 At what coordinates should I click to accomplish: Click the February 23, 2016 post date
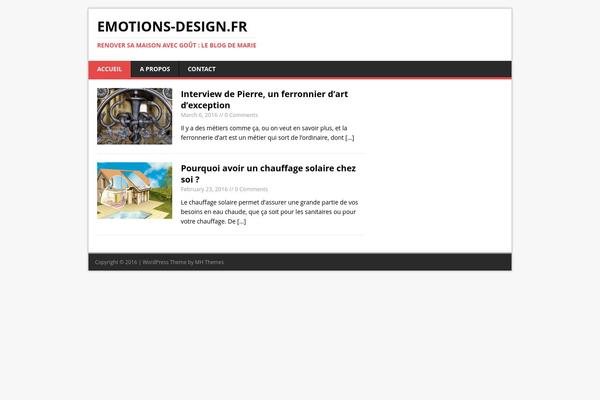click(204, 189)
